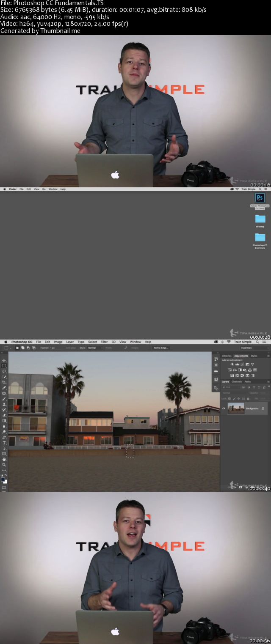Choose Add to selection mode
The height and width of the screenshot is (644, 271).
point(22,348)
